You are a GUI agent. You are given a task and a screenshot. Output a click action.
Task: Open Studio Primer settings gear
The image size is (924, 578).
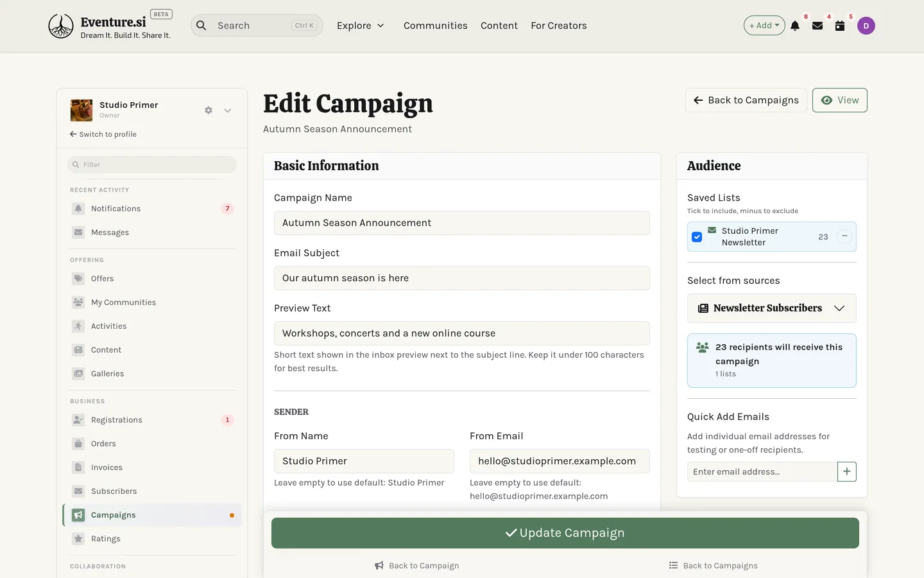209,110
